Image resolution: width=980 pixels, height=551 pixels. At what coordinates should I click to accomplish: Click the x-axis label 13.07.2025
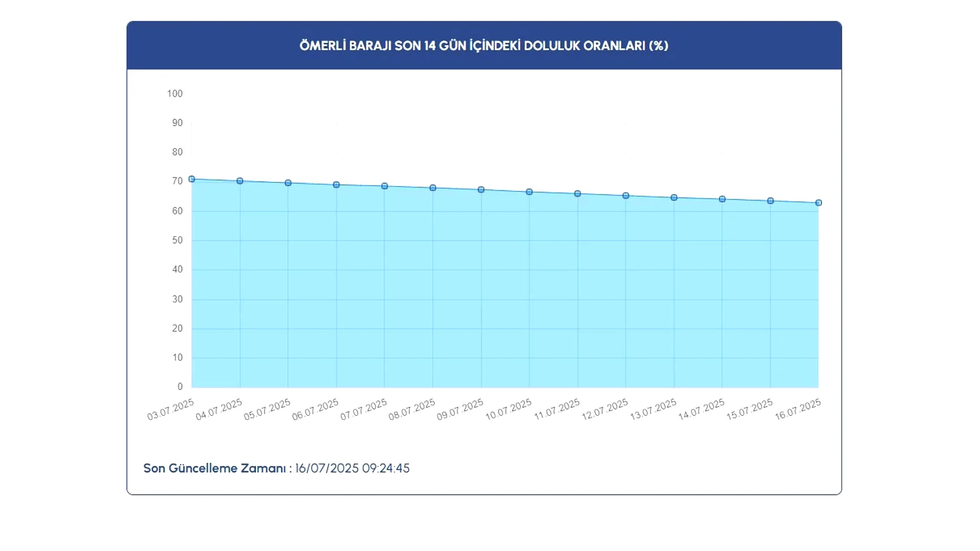pyautogui.click(x=653, y=410)
